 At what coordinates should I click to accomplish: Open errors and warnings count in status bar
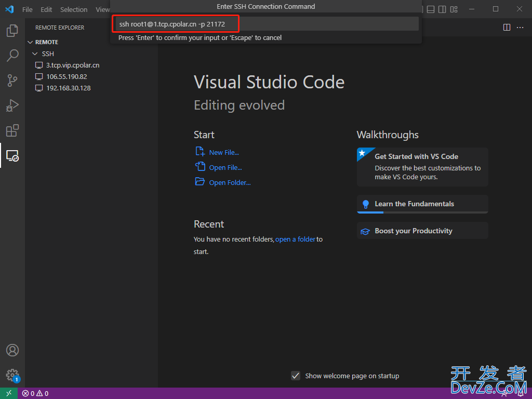[35, 394]
